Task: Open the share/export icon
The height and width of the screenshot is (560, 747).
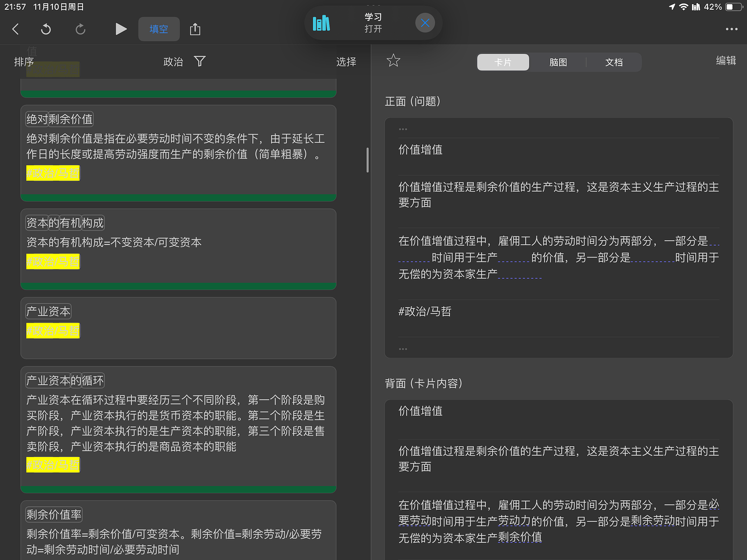Action: [195, 29]
